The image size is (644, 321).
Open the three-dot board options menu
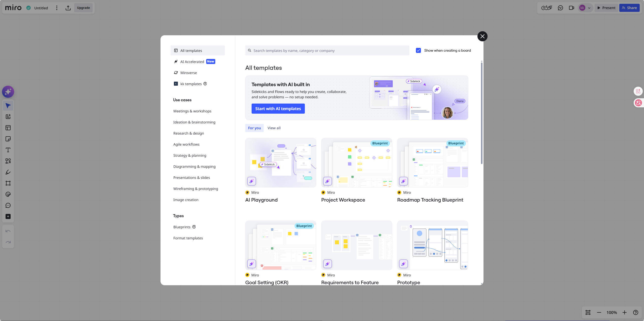(57, 8)
